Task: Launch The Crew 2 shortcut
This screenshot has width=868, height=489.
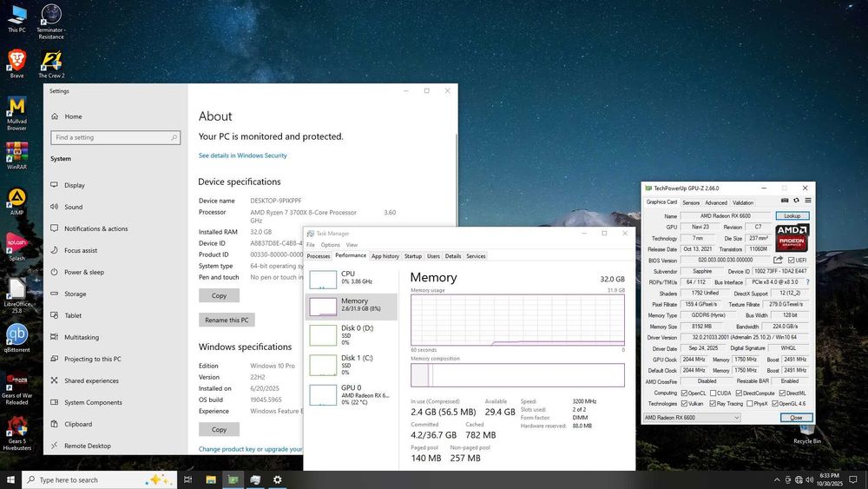Action: coord(51,64)
